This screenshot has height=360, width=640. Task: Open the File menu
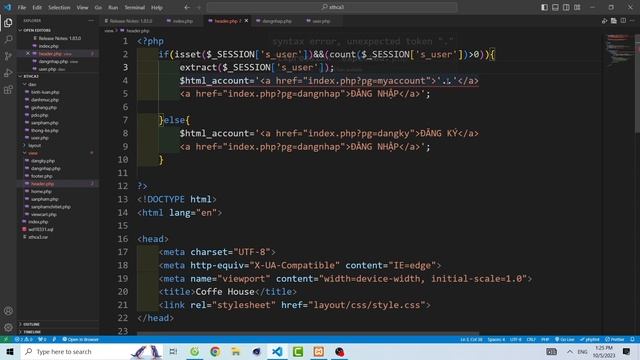click(22, 7)
